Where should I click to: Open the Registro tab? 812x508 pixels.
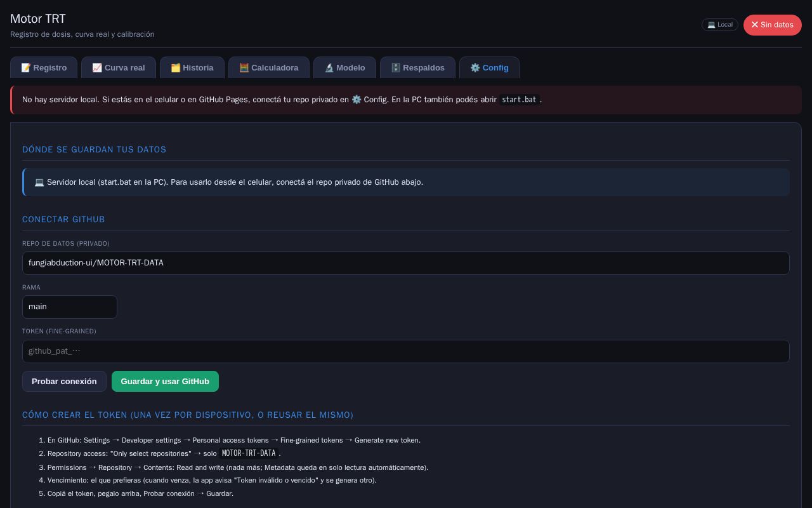tap(44, 68)
